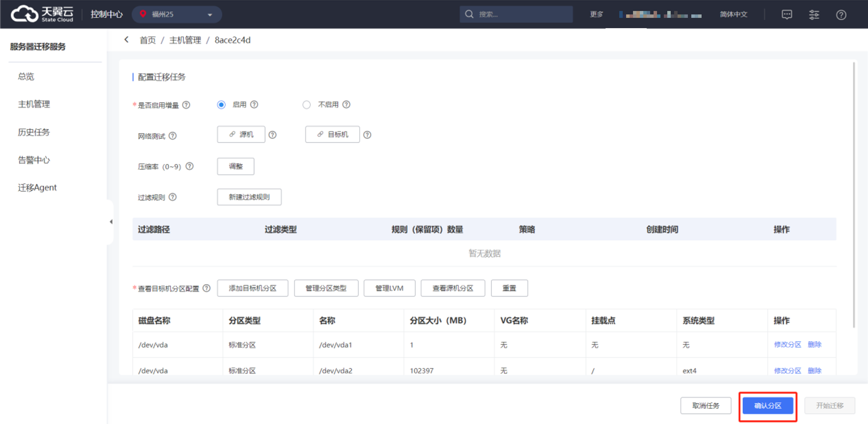This screenshot has width=868, height=424.
Task: Run network test on 源机
Action: (241, 134)
